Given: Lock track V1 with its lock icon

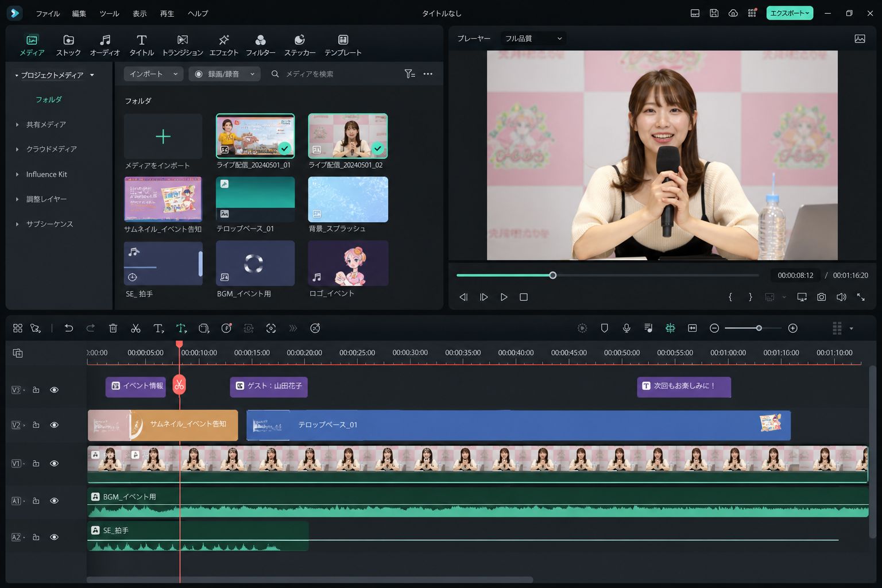Looking at the screenshot, I should point(36,463).
